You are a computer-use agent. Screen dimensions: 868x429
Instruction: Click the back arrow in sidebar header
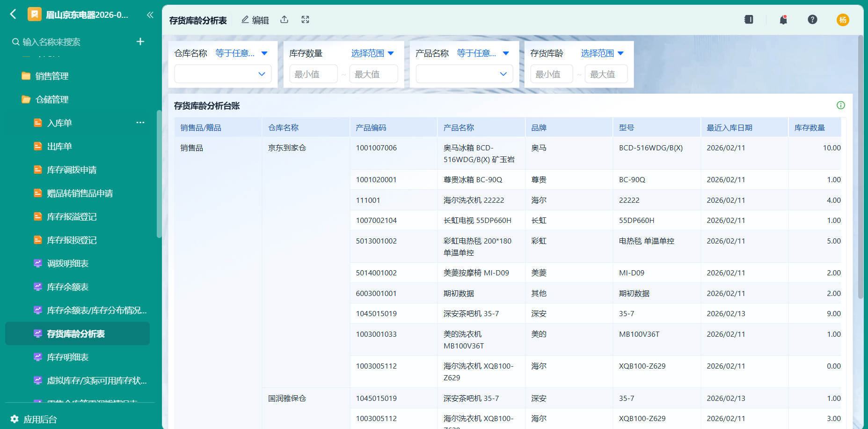(13, 15)
